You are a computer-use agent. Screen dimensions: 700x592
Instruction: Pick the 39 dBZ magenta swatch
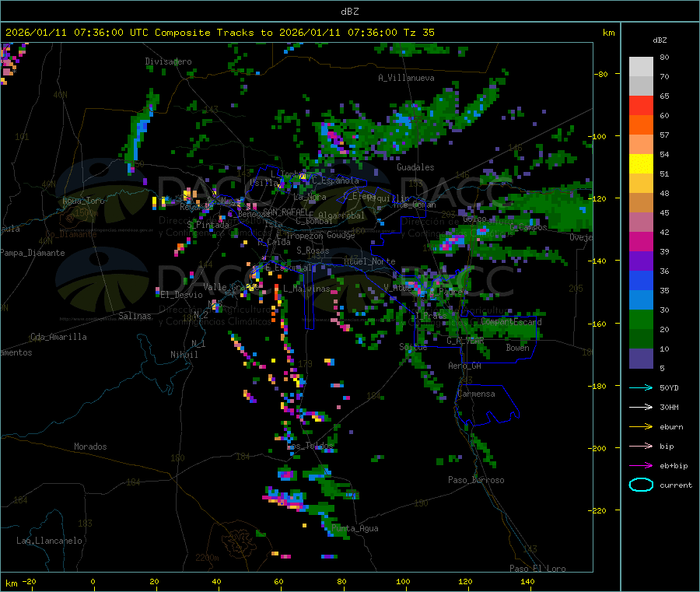tap(641, 241)
